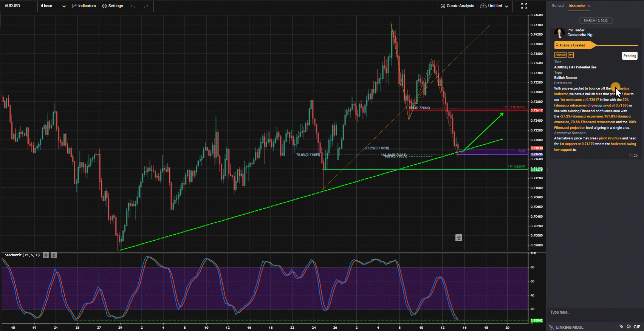Select the Discussion tab
644x331 pixels.
point(577,6)
